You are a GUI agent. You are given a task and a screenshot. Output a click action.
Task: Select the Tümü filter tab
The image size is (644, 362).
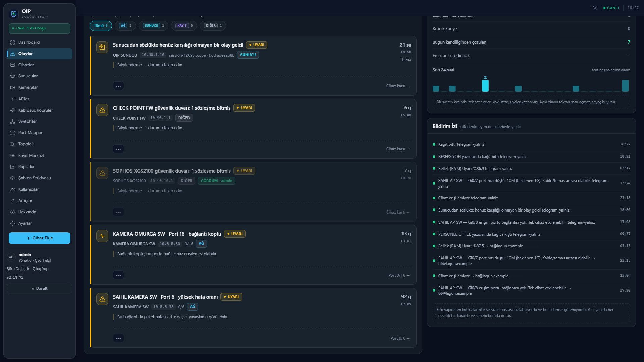101,26
